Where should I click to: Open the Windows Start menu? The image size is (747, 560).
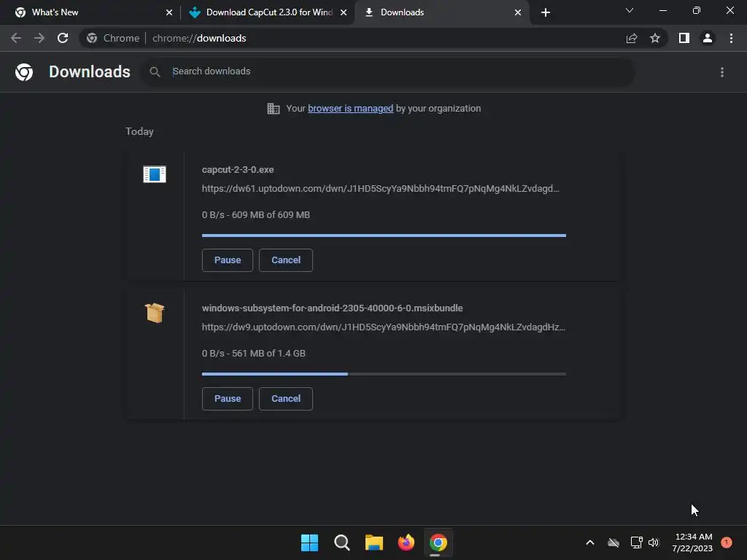309,542
